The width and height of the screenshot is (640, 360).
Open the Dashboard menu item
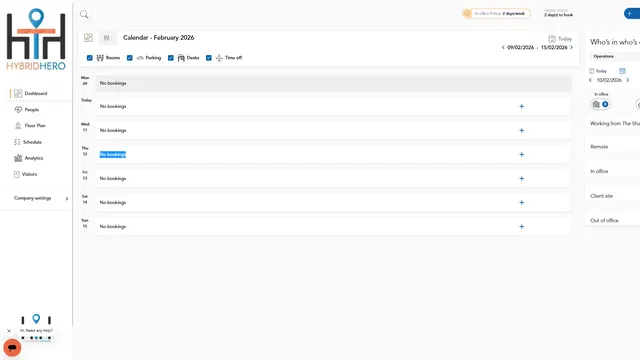pyautogui.click(x=36, y=93)
